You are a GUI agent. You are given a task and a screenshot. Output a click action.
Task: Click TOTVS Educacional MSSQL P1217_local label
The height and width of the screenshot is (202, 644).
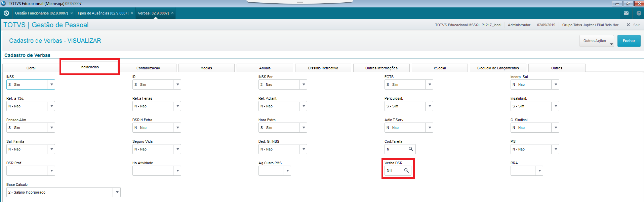point(468,25)
